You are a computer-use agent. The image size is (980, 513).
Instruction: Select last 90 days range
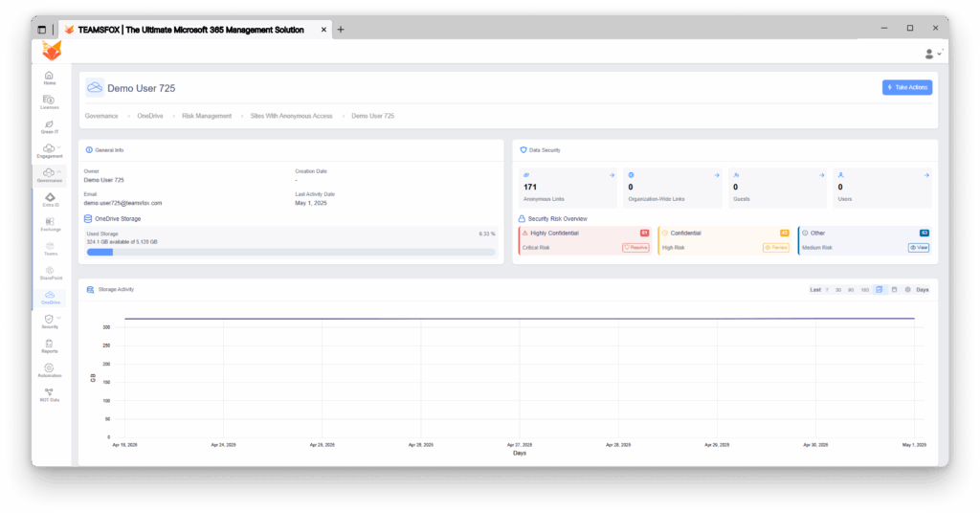851,290
